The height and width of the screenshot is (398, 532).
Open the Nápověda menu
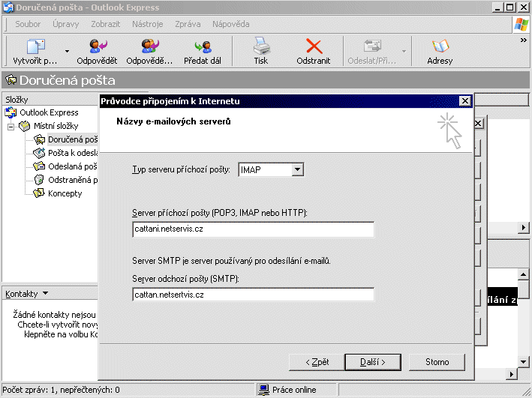230,24
